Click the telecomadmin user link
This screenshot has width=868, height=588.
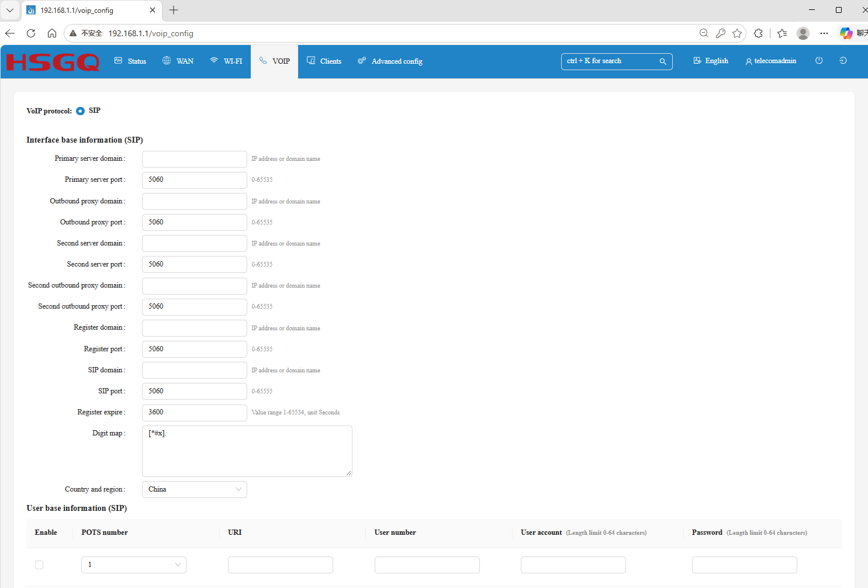[771, 61]
